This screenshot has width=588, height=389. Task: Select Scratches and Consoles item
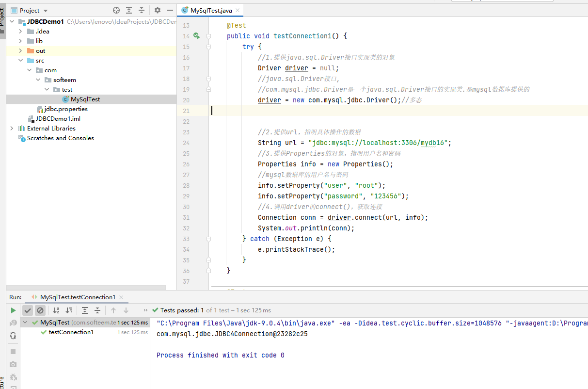click(x=61, y=138)
